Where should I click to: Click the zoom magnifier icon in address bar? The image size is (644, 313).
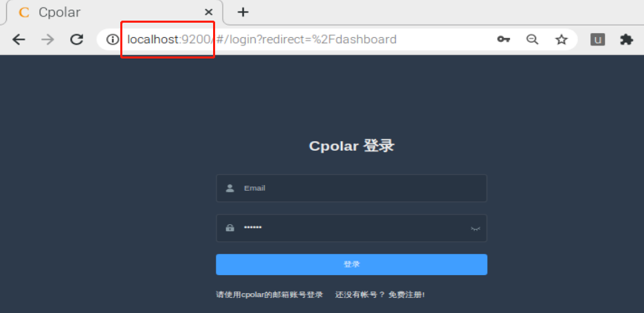532,39
